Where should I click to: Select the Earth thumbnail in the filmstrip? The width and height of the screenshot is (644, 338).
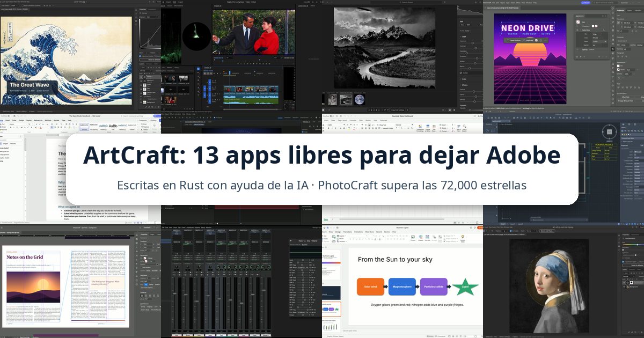(360, 100)
